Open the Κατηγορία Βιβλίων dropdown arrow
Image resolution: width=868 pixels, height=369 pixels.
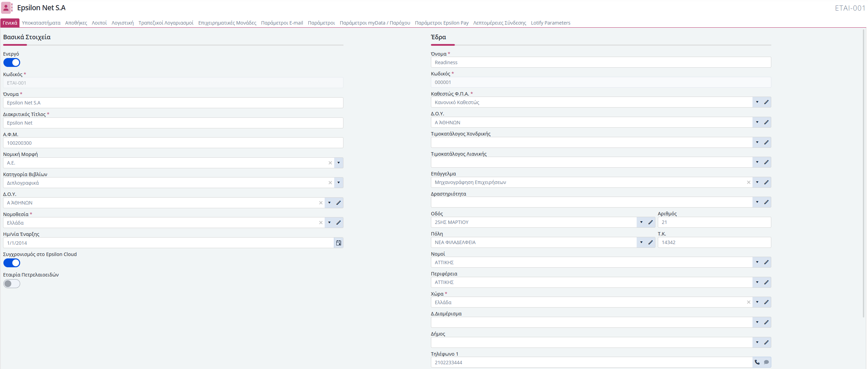(339, 183)
